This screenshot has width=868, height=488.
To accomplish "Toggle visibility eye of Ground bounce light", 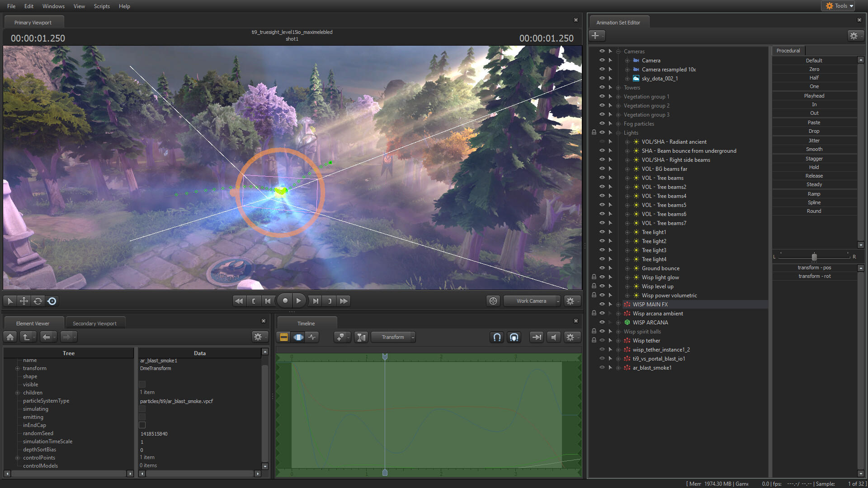I will (602, 268).
